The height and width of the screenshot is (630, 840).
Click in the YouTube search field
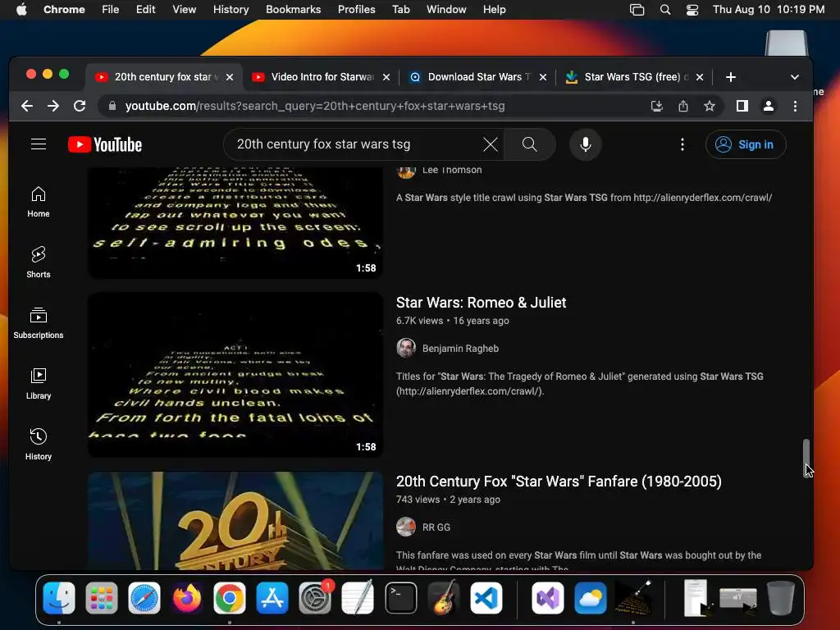tap(354, 144)
